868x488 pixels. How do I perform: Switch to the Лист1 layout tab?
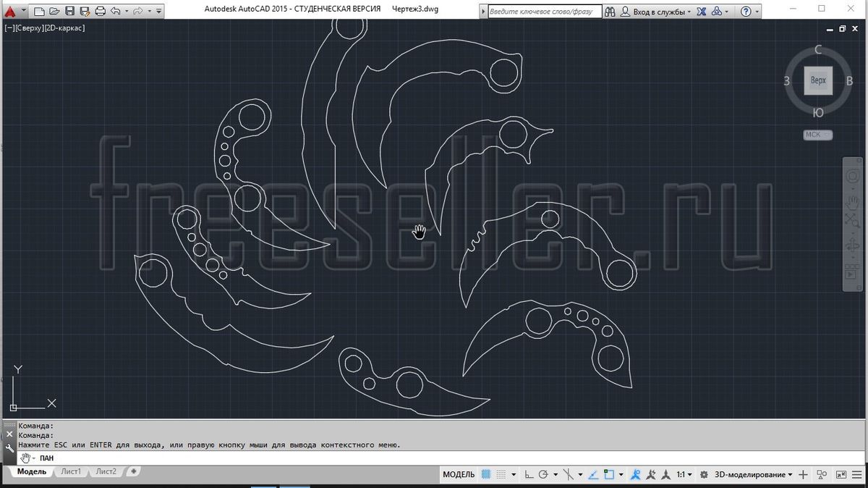point(71,471)
